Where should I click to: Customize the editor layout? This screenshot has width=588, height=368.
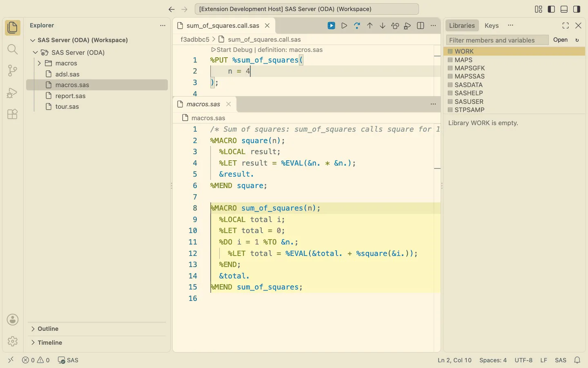pos(539,9)
